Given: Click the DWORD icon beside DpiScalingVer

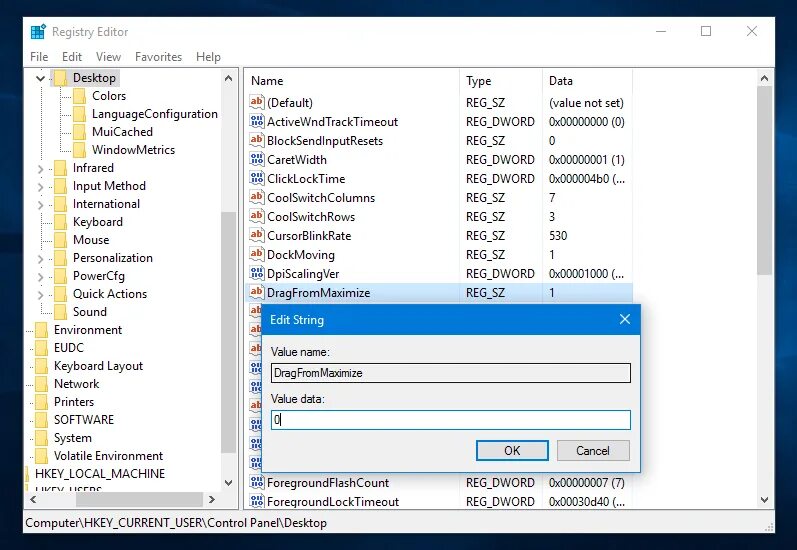Looking at the screenshot, I should [257, 273].
